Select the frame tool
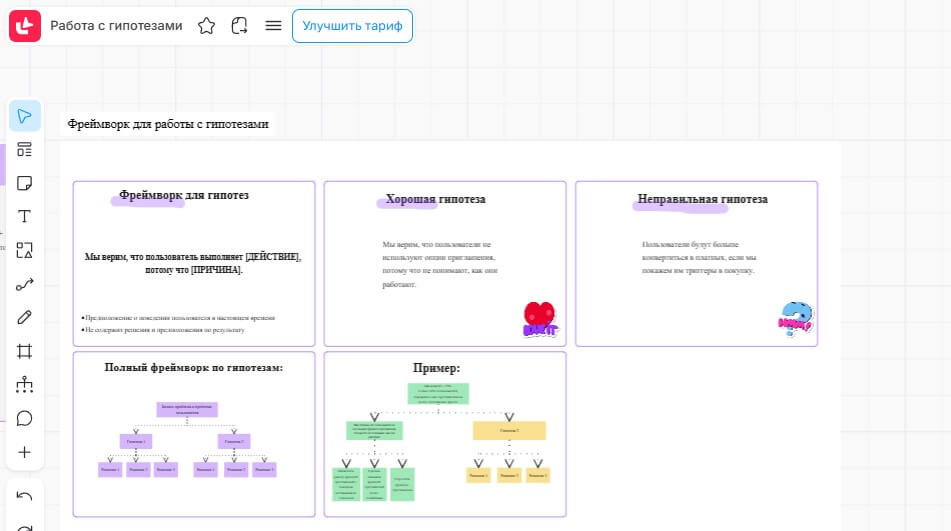The width and height of the screenshot is (951, 531). (x=25, y=351)
